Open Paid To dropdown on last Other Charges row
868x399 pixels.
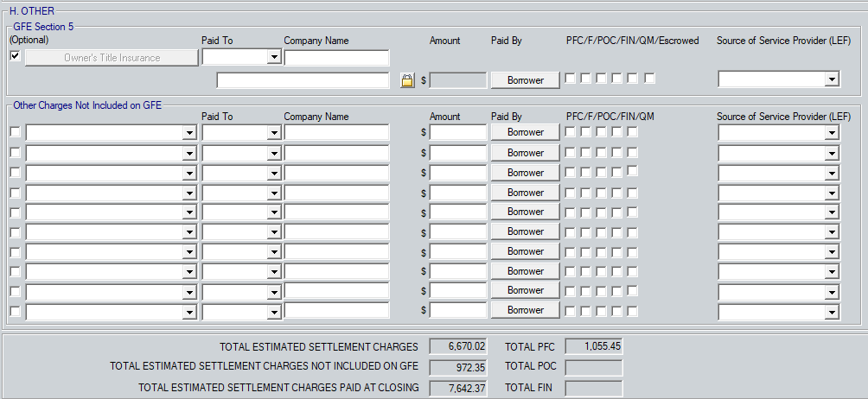tap(274, 311)
